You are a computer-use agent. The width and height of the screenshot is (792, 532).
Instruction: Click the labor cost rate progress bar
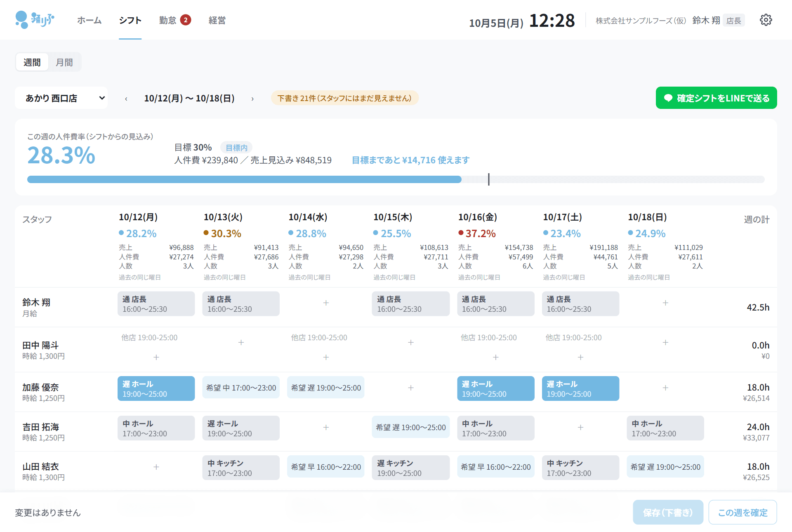click(x=396, y=179)
